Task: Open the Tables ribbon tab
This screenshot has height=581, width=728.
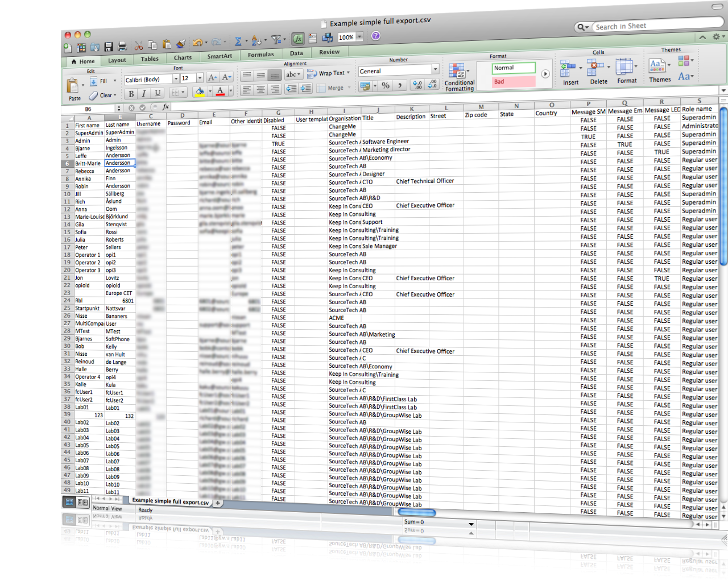Action: [150, 59]
